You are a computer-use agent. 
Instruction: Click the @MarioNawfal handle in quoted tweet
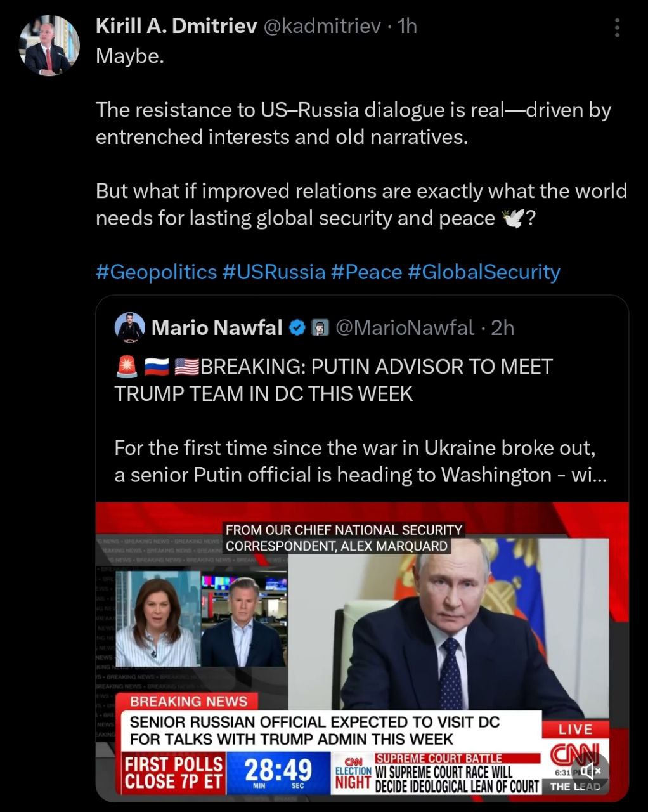pyautogui.click(x=405, y=327)
